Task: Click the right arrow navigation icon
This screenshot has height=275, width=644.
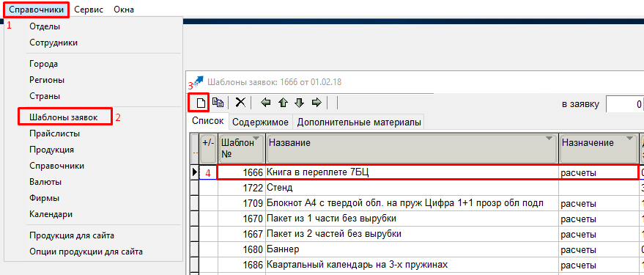Action: click(317, 103)
